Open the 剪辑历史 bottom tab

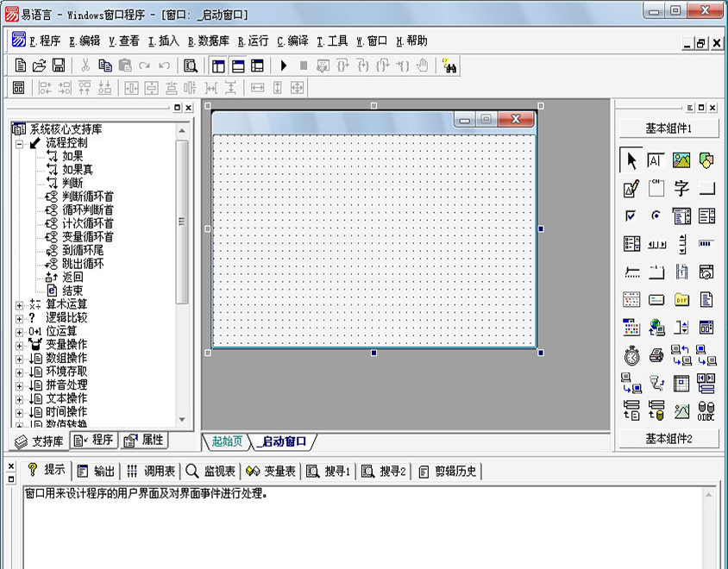[x=447, y=472]
